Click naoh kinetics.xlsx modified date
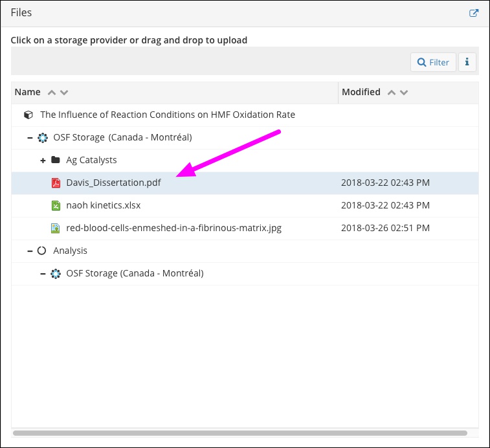 (385, 205)
